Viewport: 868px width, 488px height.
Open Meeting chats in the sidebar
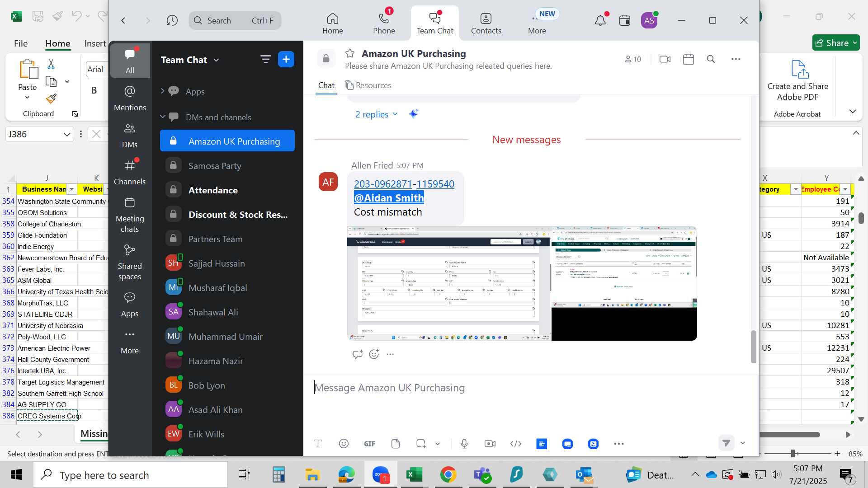[130, 215]
